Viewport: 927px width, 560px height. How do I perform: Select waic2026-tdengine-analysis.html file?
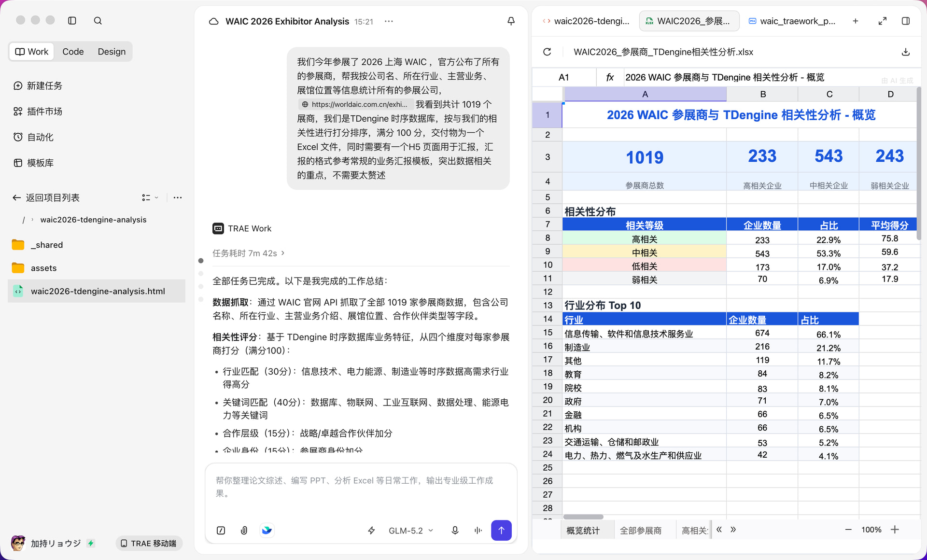tap(97, 291)
